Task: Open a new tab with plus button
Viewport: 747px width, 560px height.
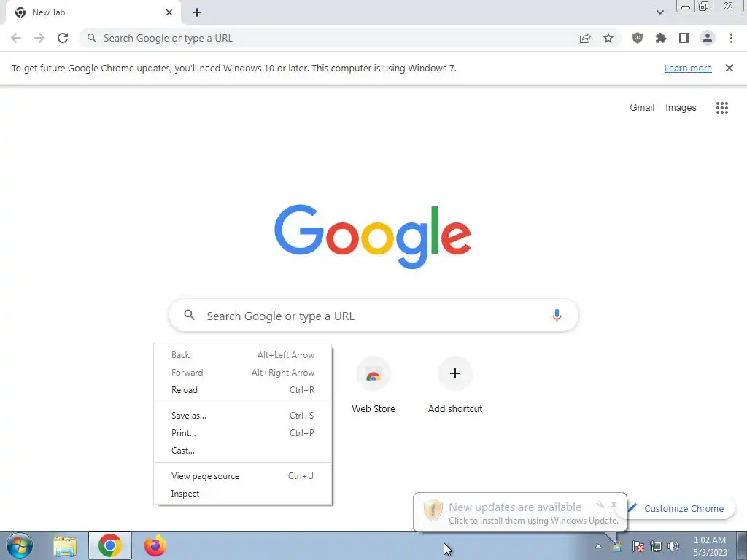Action: tap(197, 12)
